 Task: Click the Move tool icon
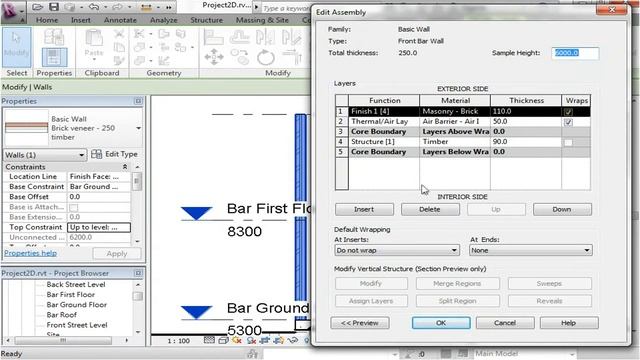click(213, 57)
